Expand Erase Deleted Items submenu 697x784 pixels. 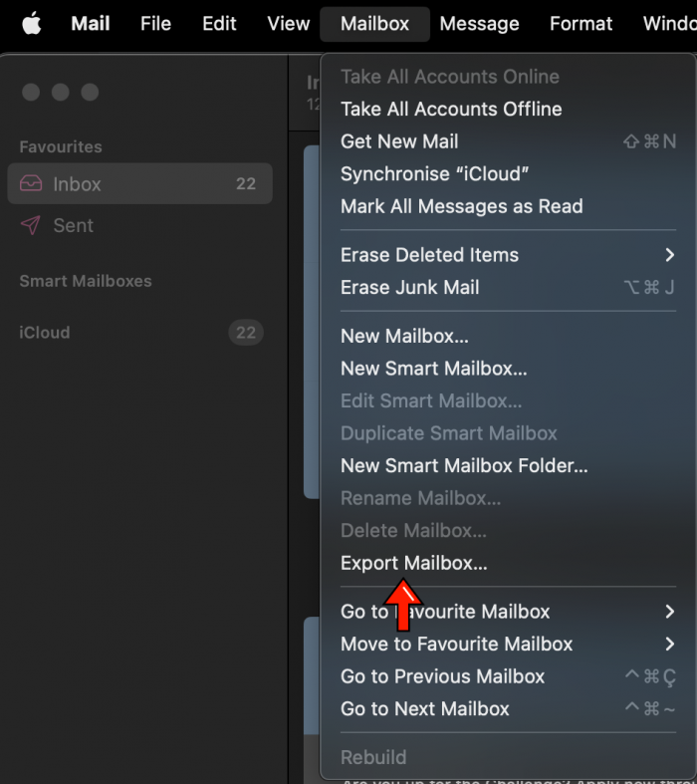(508, 255)
